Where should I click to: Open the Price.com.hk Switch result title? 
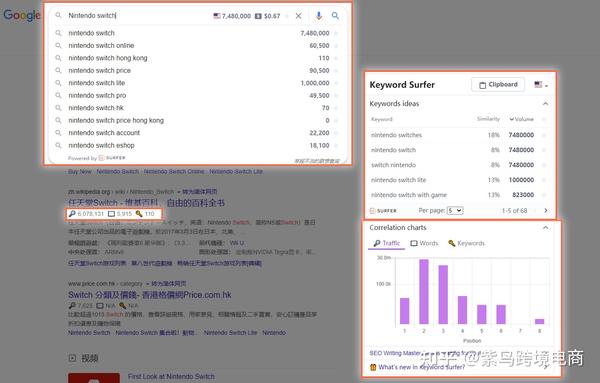150,295
